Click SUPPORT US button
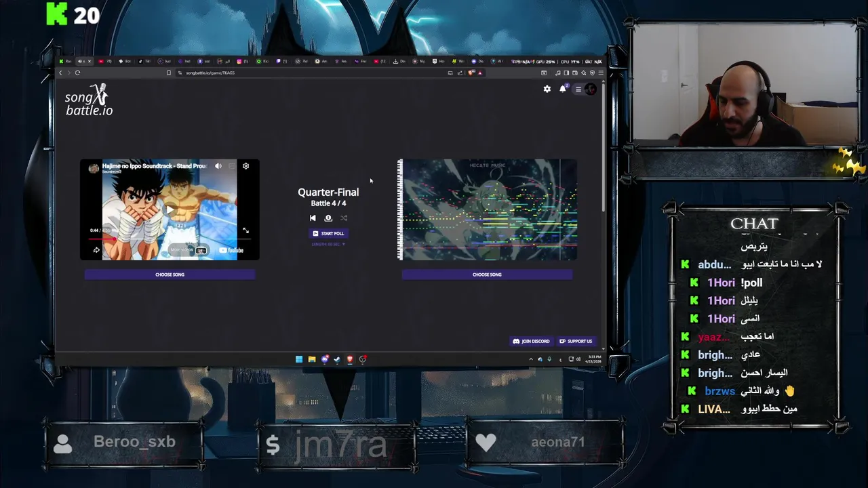Image resolution: width=868 pixels, height=488 pixels. coord(576,341)
